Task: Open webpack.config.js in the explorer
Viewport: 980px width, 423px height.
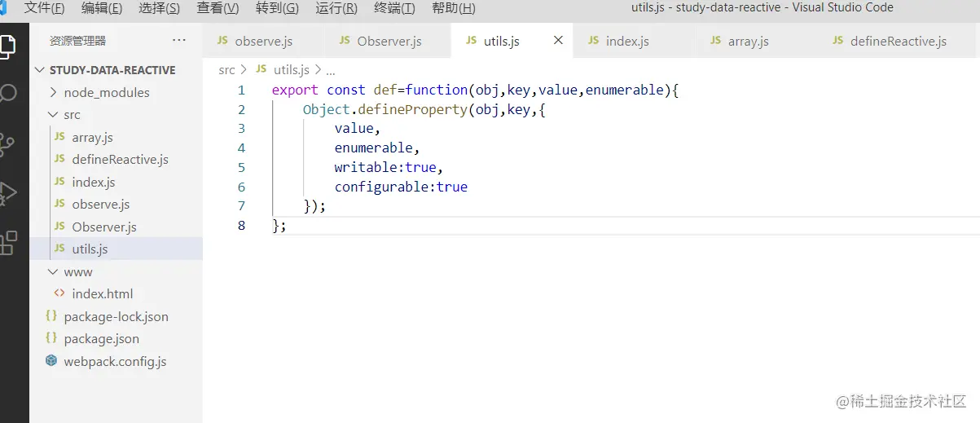Action: tap(116, 361)
